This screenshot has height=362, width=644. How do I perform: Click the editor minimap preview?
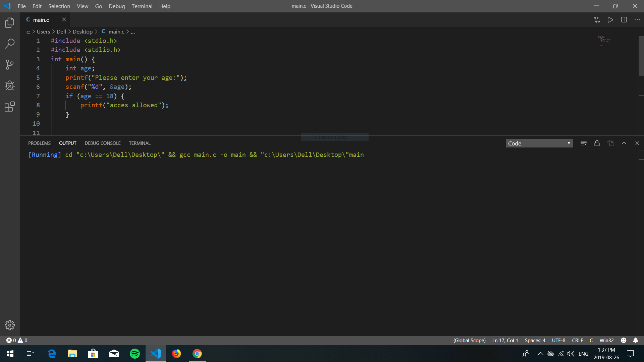[604, 40]
